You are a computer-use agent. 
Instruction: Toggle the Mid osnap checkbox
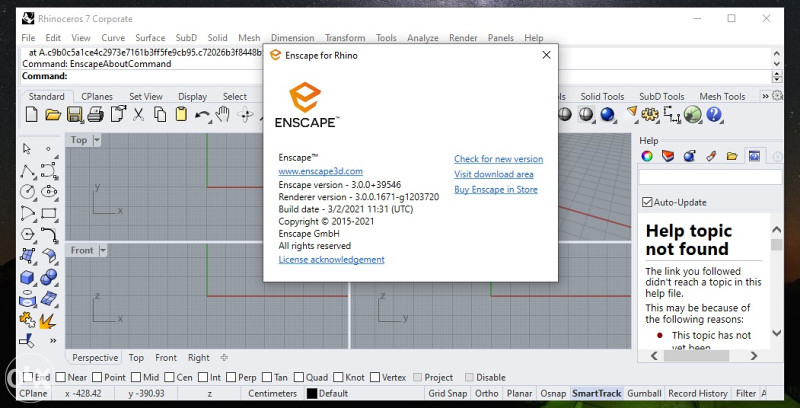pyautogui.click(x=136, y=377)
